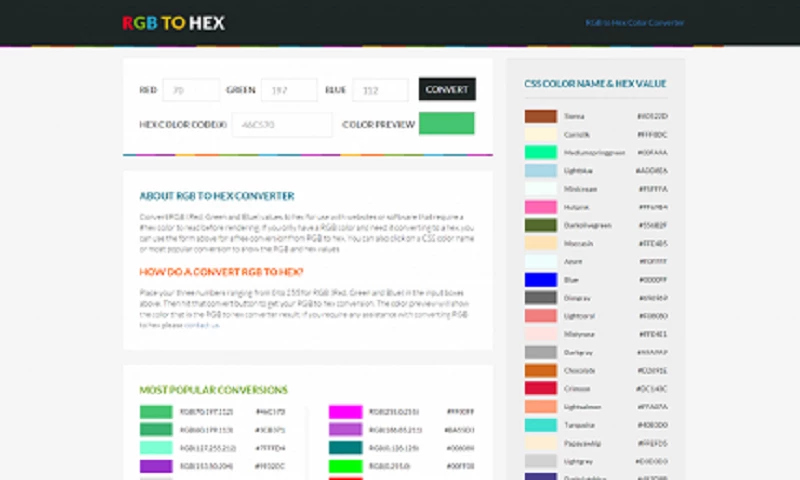Viewport: 800px width, 480px height.
Task: Click into the Red value input field
Action: pyautogui.click(x=191, y=90)
